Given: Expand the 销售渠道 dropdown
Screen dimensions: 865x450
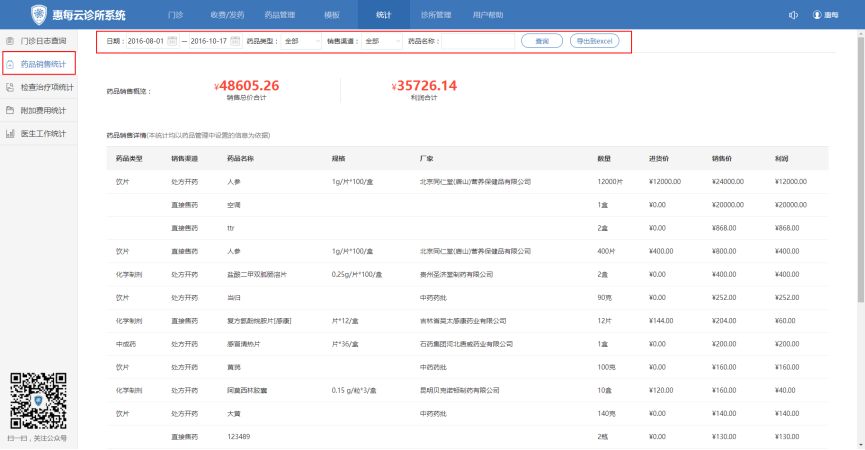Looking at the screenshot, I should pos(382,41).
